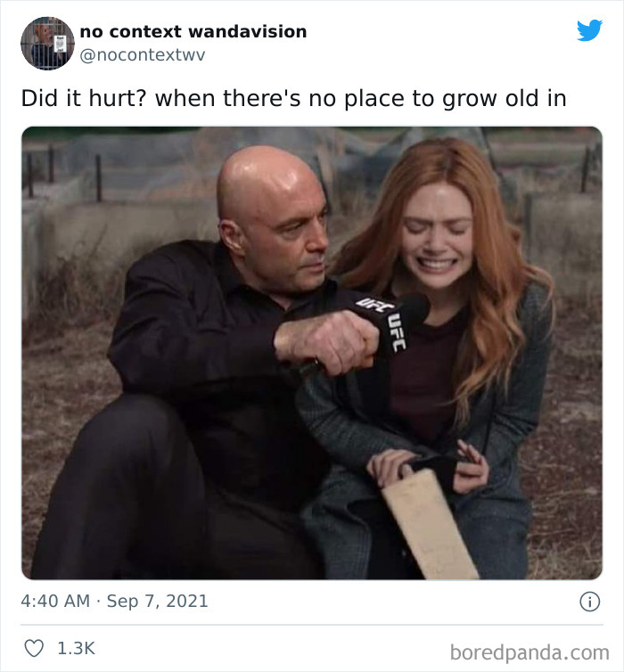
Task: Click the 1.3K likes count
Action: pos(76,649)
